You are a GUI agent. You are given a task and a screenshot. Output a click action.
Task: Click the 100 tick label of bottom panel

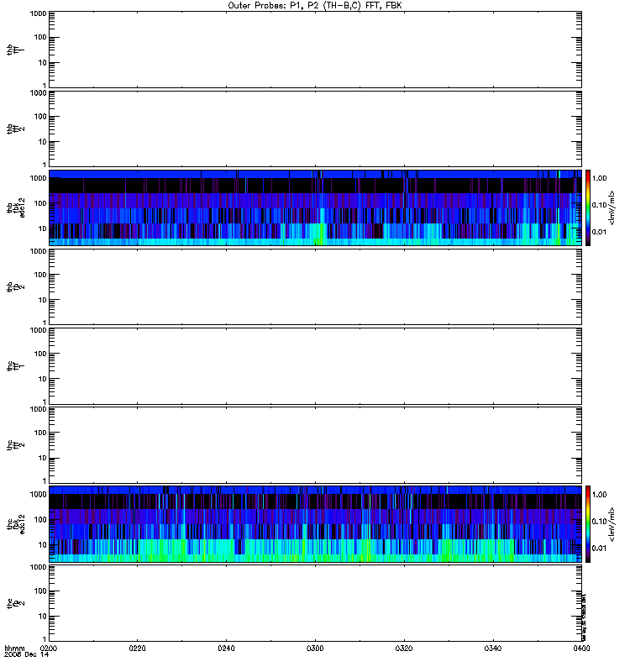(x=40, y=591)
